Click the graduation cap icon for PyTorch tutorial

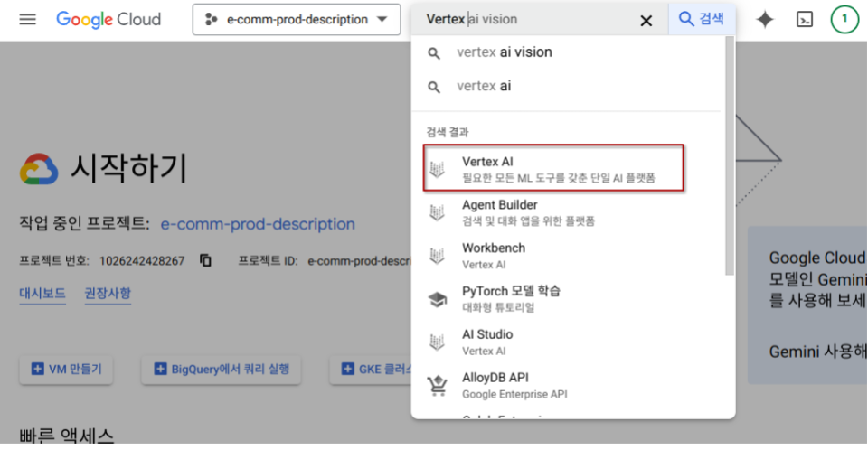coord(438,299)
